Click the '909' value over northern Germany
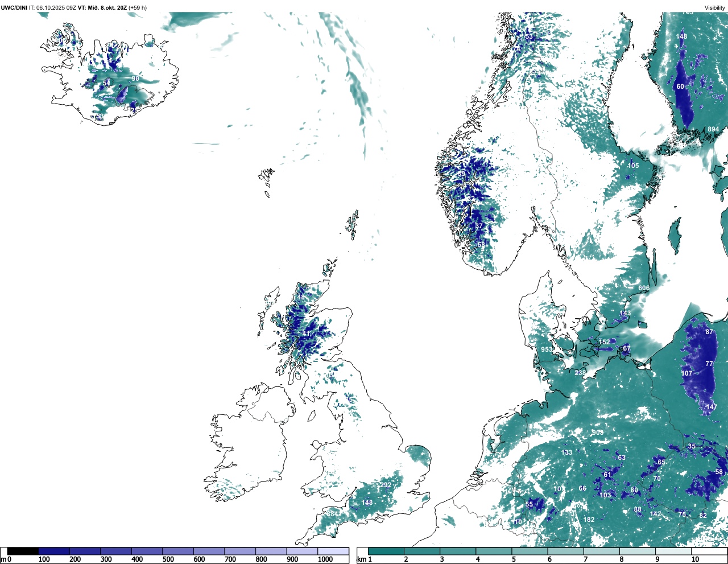The image size is (728, 564). 598,433
